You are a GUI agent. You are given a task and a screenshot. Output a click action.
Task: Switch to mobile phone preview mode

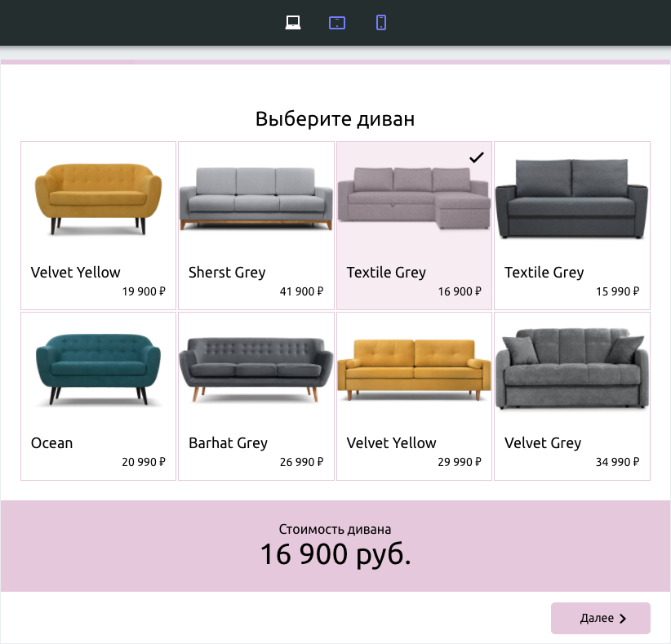(x=381, y=23)
